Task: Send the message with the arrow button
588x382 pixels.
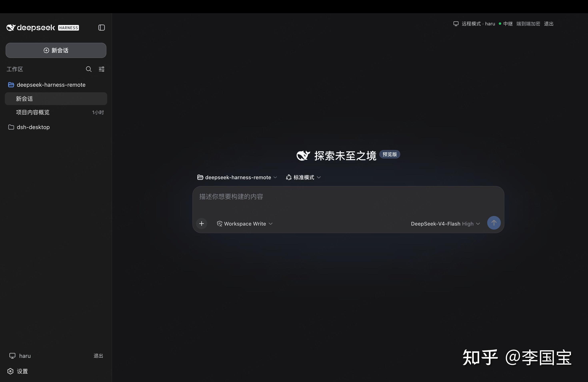Action: pos(494,223)
